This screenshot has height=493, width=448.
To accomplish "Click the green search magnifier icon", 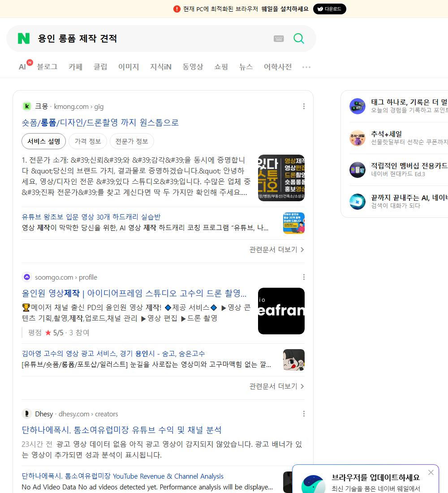I will pyautogui.click(x=299, y=39).
